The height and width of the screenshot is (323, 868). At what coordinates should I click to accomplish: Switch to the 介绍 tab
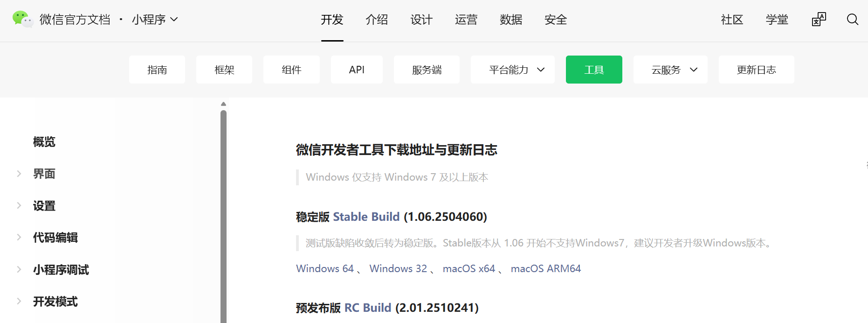[377, 20]
